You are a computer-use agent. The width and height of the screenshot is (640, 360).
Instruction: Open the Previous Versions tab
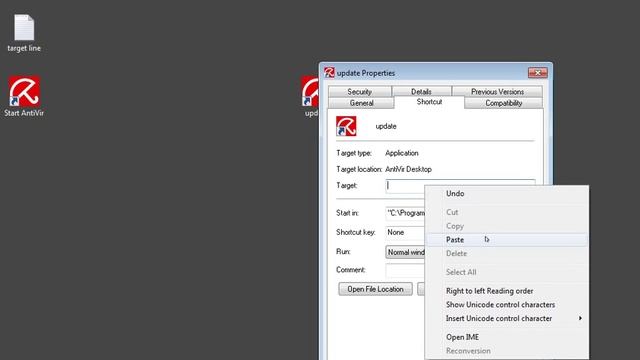click(x=497, y=91)
